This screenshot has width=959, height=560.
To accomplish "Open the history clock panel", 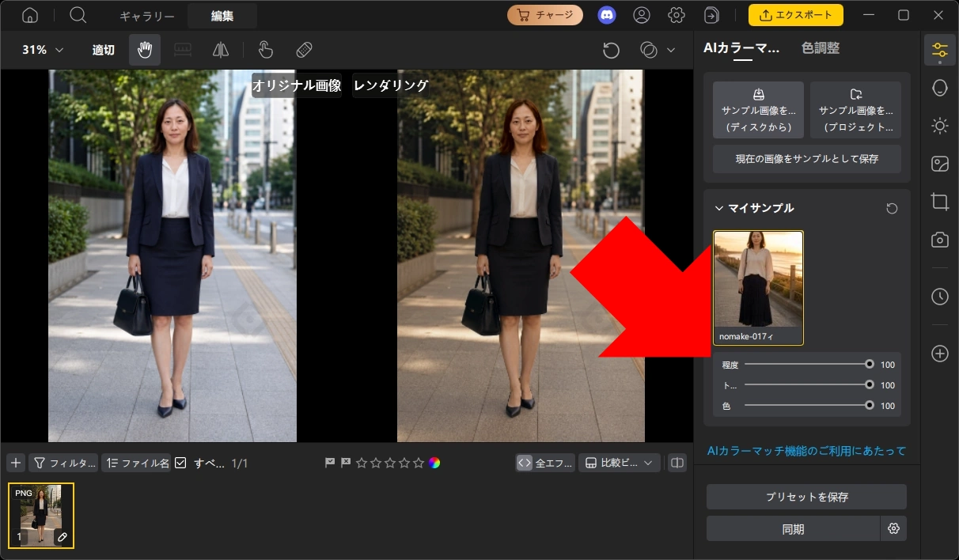I will pos(940,297).
